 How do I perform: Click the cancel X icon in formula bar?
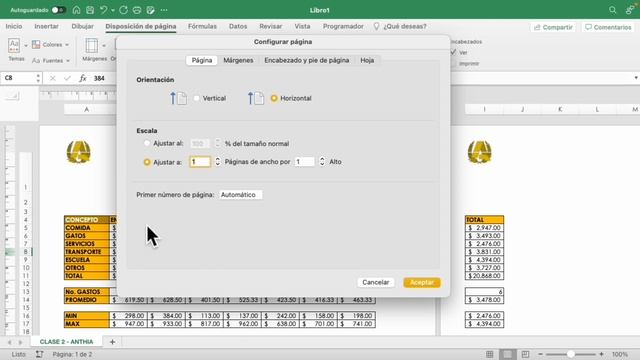pyautogui.click(x=53, y=78)
